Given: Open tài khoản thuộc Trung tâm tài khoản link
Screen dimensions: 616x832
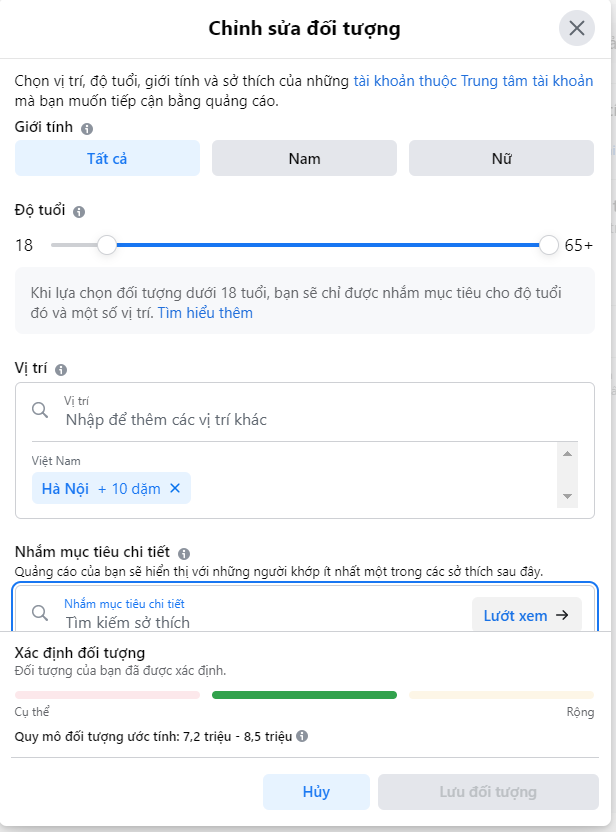Looking at the screenshot, I should [473, 81].
